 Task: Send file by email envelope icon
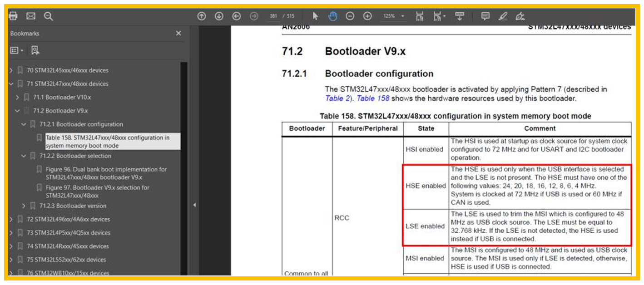[30, 16]
